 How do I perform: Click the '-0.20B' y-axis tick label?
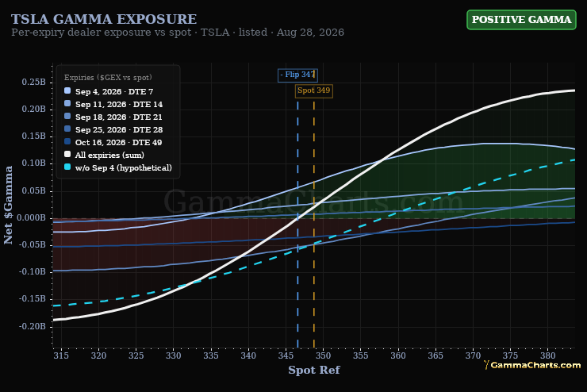pyautogui.click(x=33, y=326)
